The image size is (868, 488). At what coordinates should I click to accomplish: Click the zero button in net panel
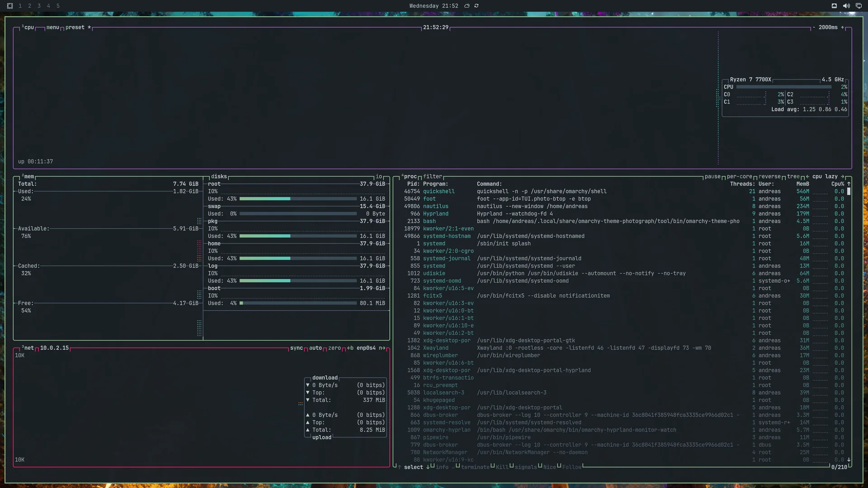(335, 348)
